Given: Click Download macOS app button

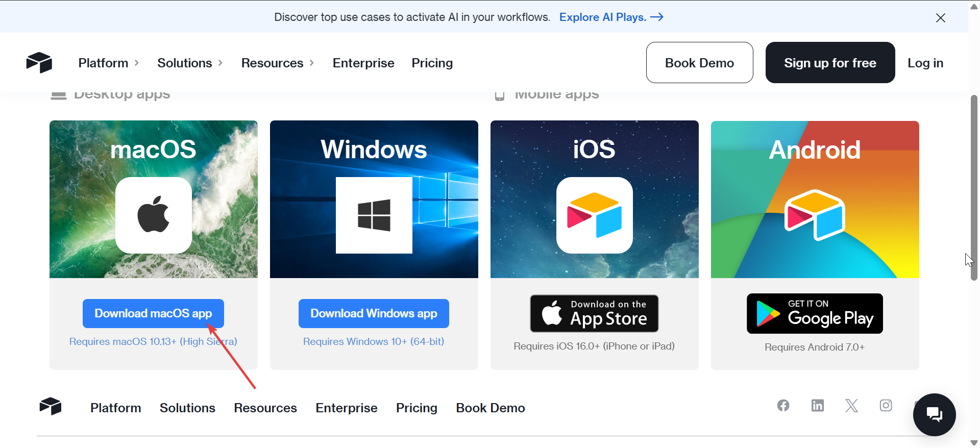Looking at the screenshot, I should (153, 313).
